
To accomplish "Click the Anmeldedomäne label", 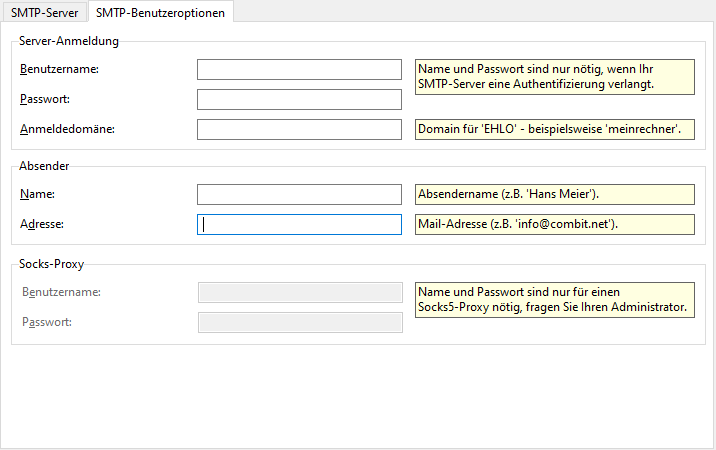I will (66, 129).
